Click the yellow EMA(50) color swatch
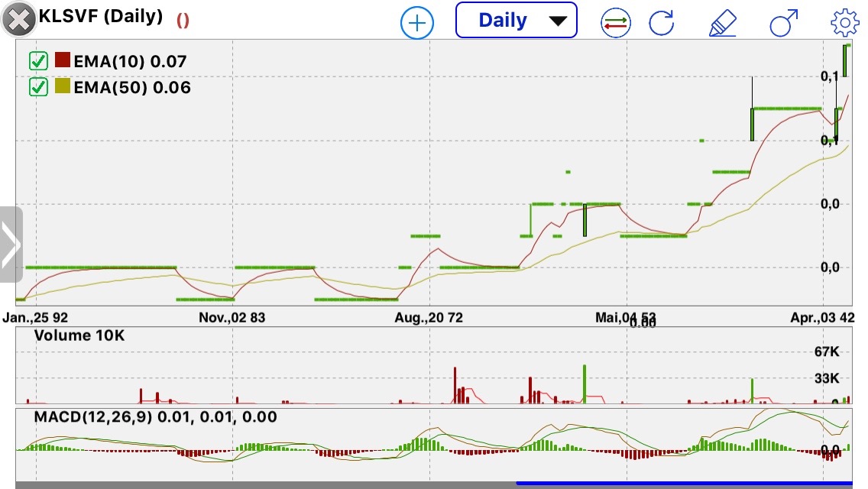Viewport: 868px width, 489px height. click(63, 87)
